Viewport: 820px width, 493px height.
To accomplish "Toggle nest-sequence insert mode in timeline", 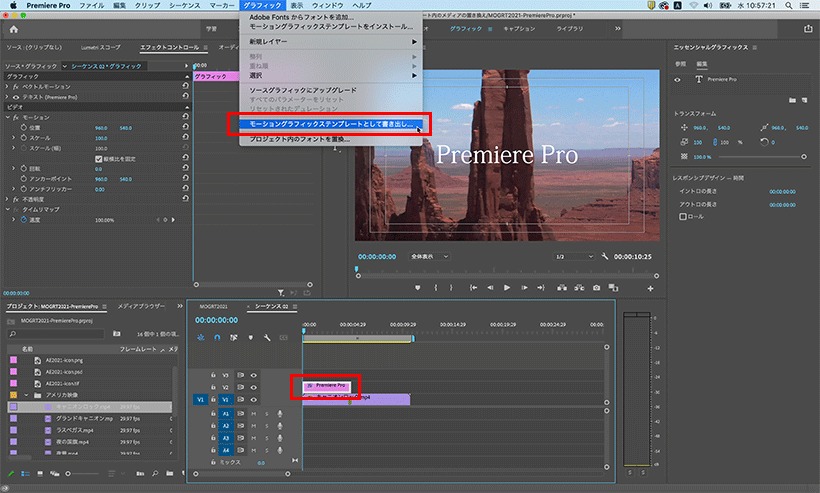I will click(201, 338).
